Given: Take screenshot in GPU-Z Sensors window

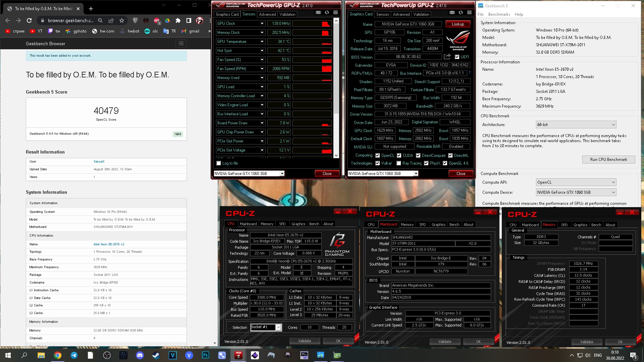Looking at the screenshot, I should coord(318,13).
